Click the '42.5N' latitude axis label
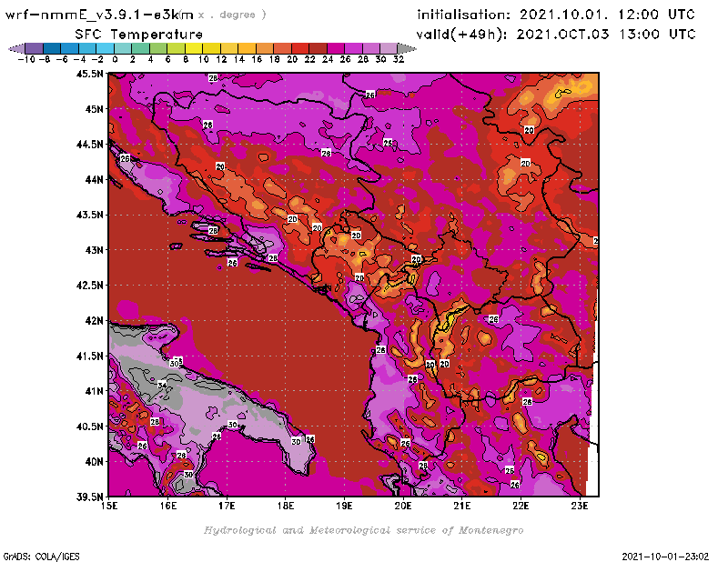 point(89,286)
